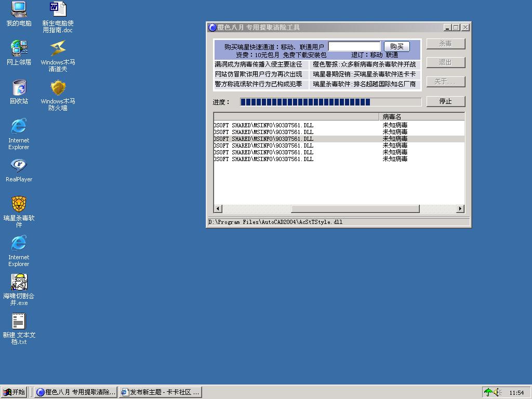Click the volume speaker tray icon

497,393
